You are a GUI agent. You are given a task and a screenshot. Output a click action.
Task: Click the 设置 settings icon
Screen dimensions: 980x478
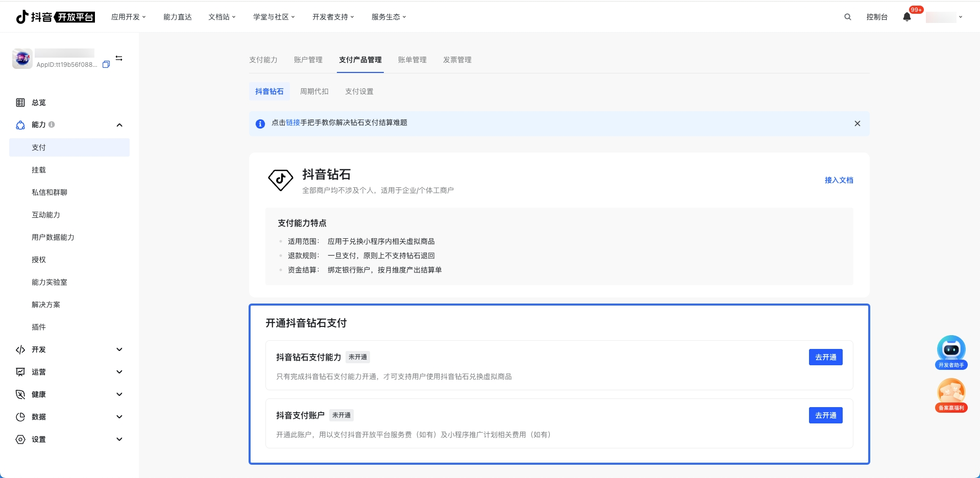coord(20,439)
